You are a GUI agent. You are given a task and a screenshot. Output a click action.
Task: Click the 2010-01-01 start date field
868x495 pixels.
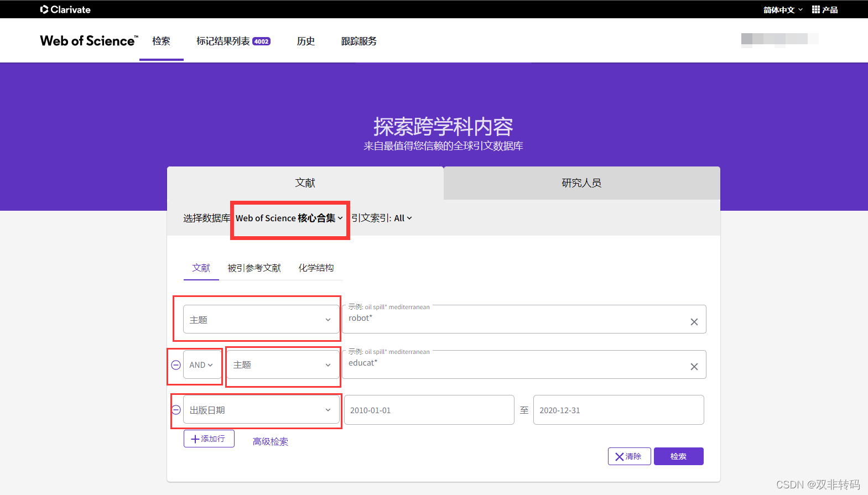pyautogui.click(x=429, y=410)
